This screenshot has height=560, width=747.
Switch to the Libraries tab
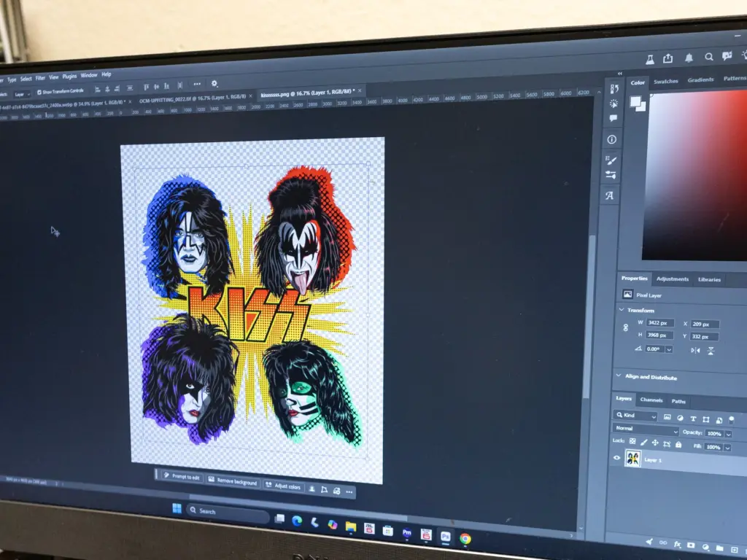click(709, 279)
